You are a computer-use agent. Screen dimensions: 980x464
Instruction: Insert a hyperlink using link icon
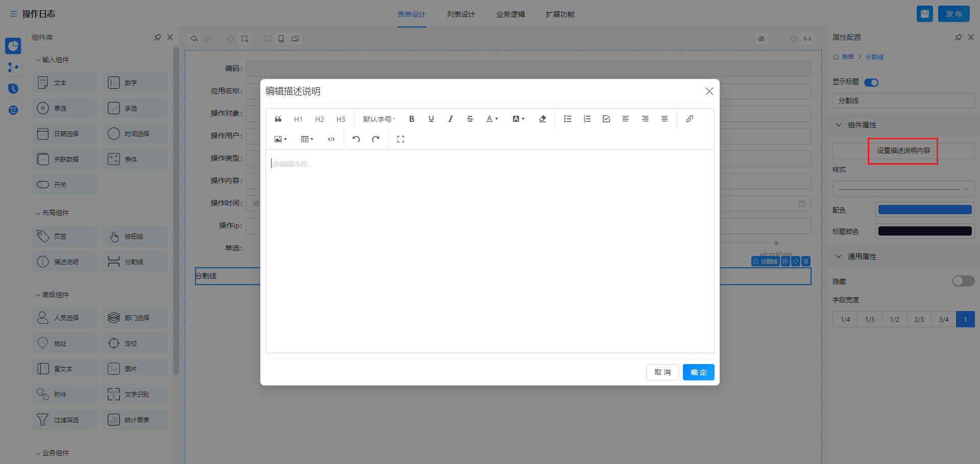point(690,119)
